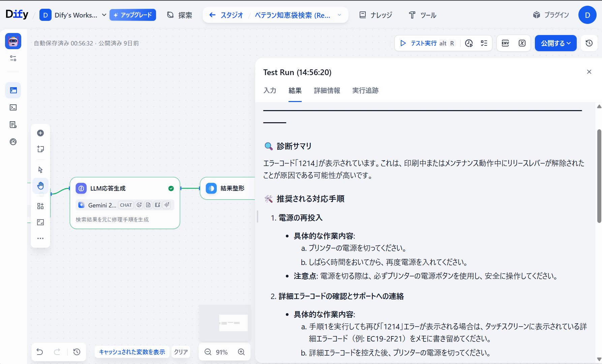Open the auto-organize blocks icon

(x=40, y=206)
